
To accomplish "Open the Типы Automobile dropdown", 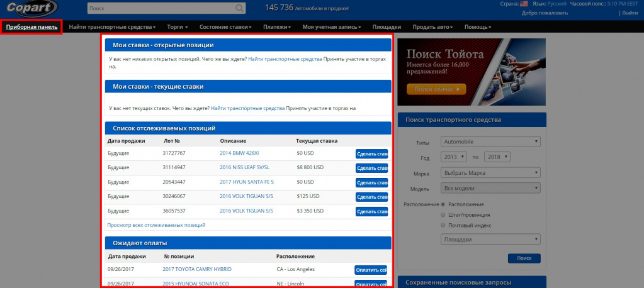I will [x=490, y=141].
